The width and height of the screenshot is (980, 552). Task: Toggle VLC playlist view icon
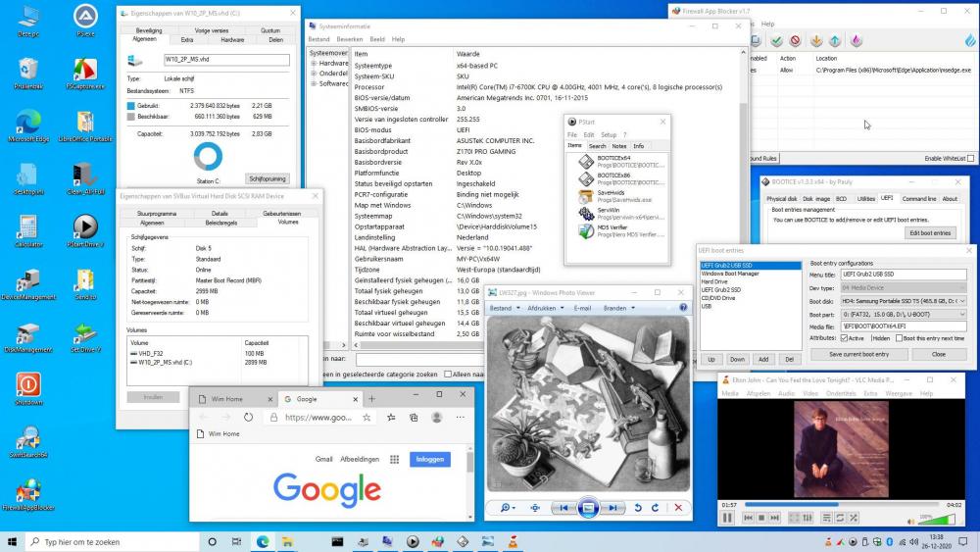pyautogui.click(x=826, y=518)
